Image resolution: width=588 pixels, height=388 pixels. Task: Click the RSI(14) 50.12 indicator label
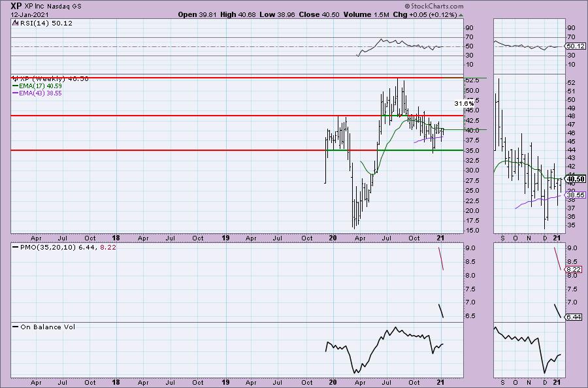(x=45, y=23)
